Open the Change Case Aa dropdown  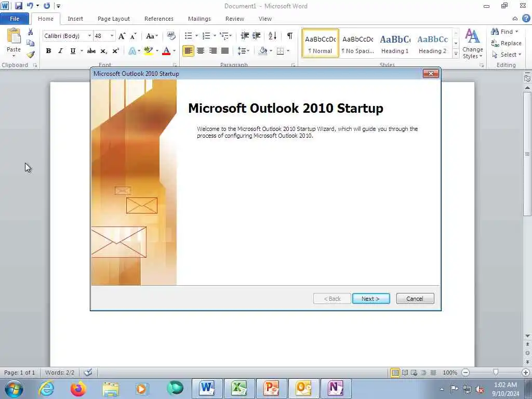(x=152, y=36)
